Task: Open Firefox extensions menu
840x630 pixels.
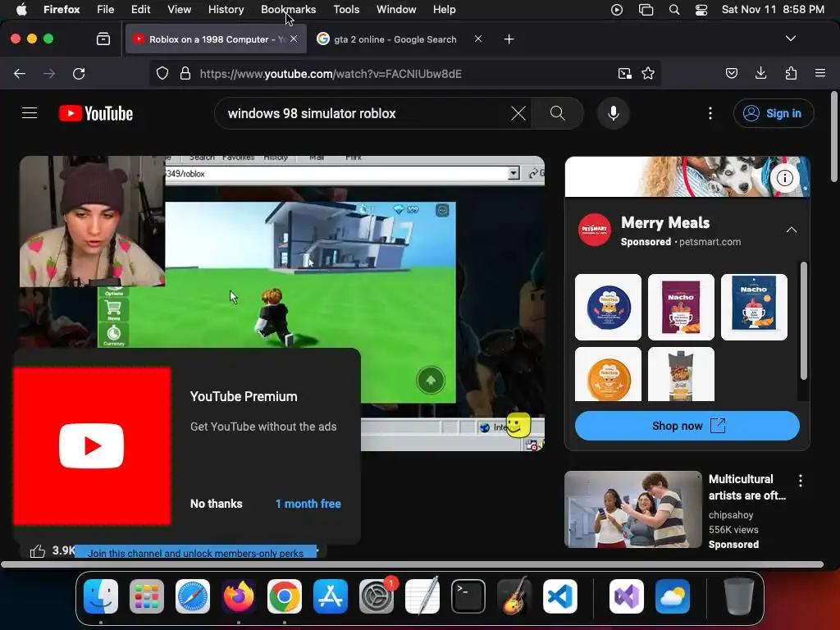Action: point(791,74)
